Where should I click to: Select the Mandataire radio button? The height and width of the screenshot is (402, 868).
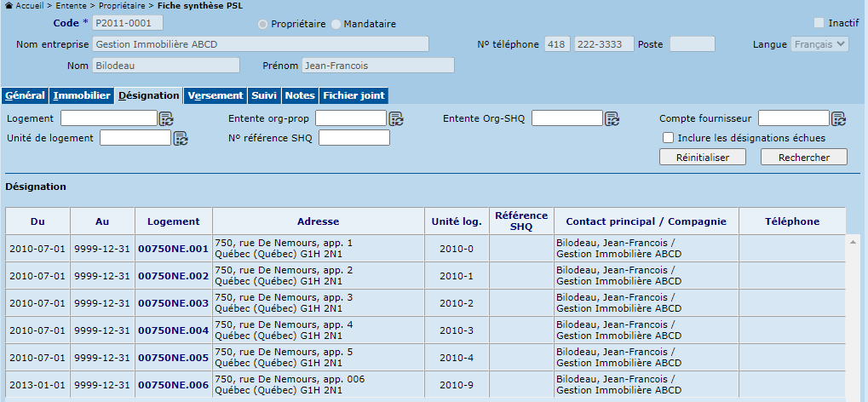coord(336,24)
